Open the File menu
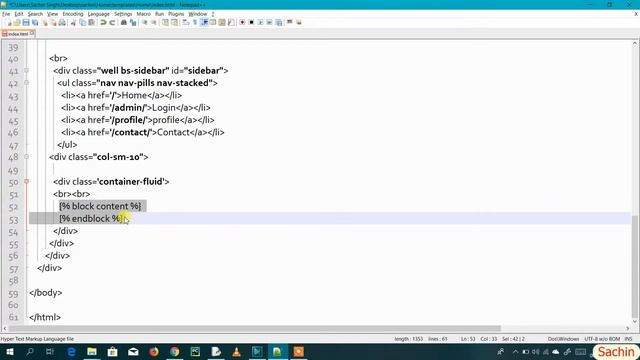 [x=6, y=14]
